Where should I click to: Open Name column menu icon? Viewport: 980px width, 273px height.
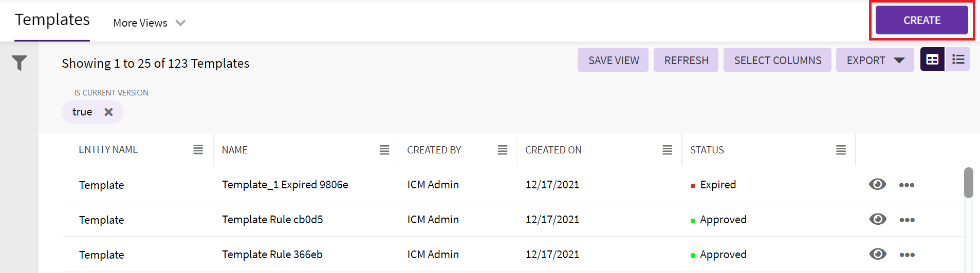click(384, 150)
